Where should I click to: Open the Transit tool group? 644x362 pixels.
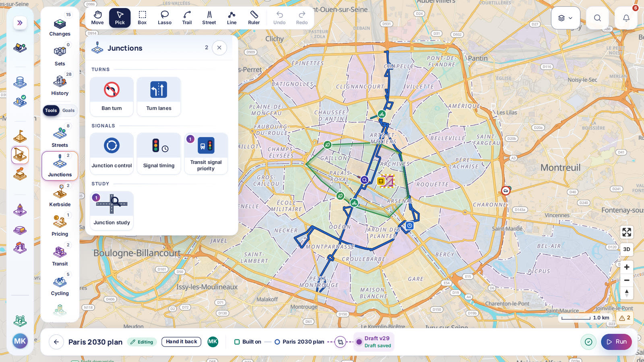point(60,255)
